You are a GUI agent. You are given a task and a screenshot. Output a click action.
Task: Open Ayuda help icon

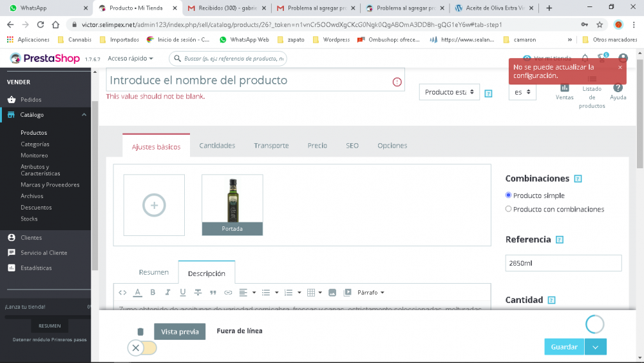[618, 88]
